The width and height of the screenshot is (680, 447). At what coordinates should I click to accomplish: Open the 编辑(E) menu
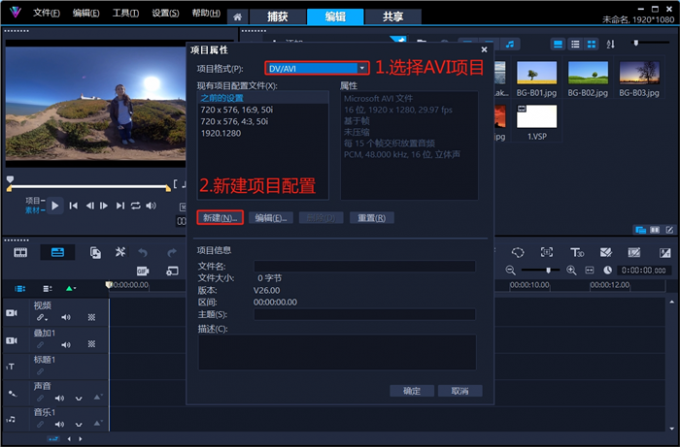(x=85, y=13)
